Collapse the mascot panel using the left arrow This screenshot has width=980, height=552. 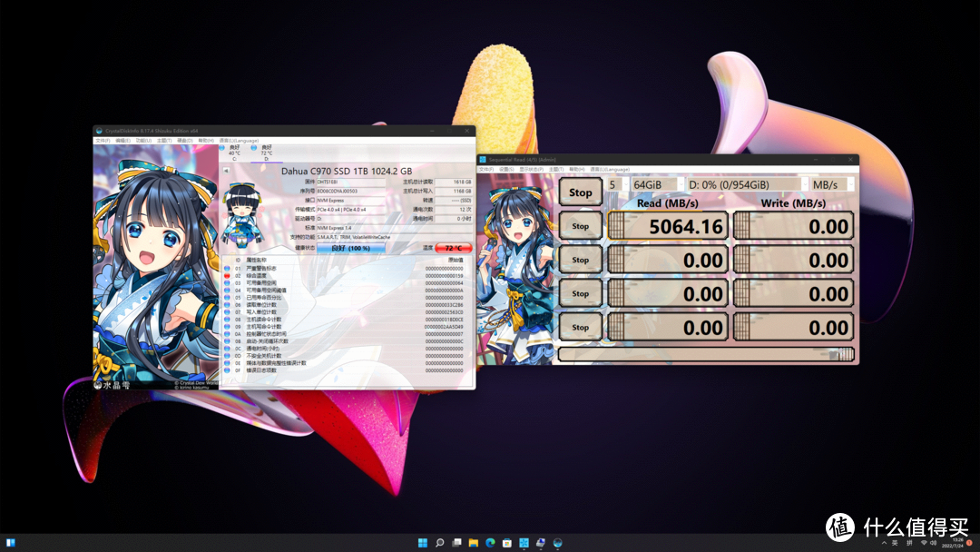[224, 170]
